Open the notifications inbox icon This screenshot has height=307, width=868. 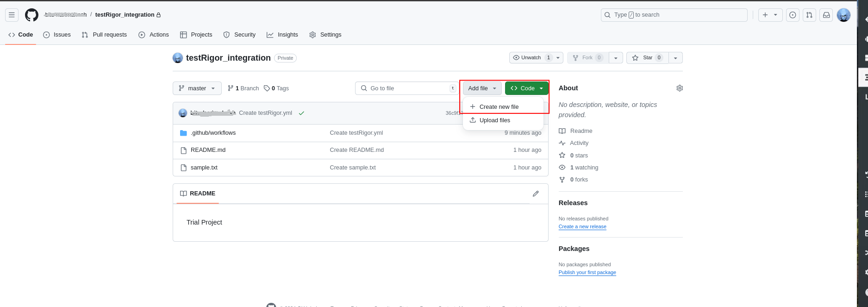click(x=826, y=15)
